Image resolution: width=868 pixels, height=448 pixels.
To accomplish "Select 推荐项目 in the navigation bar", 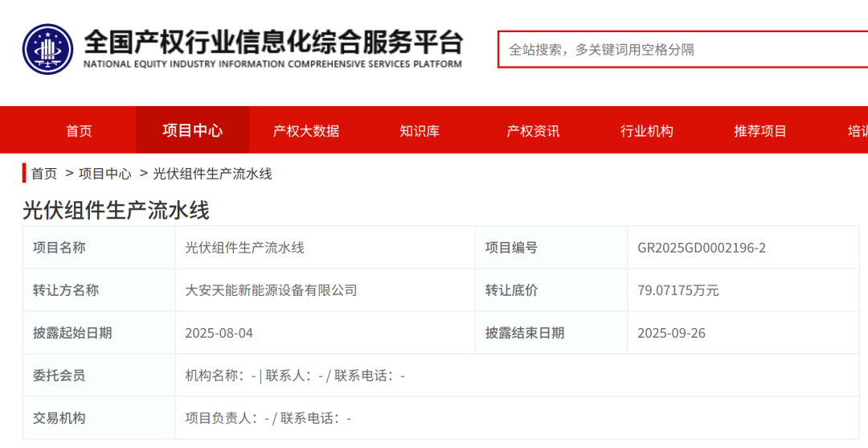I will coord(760,131).
